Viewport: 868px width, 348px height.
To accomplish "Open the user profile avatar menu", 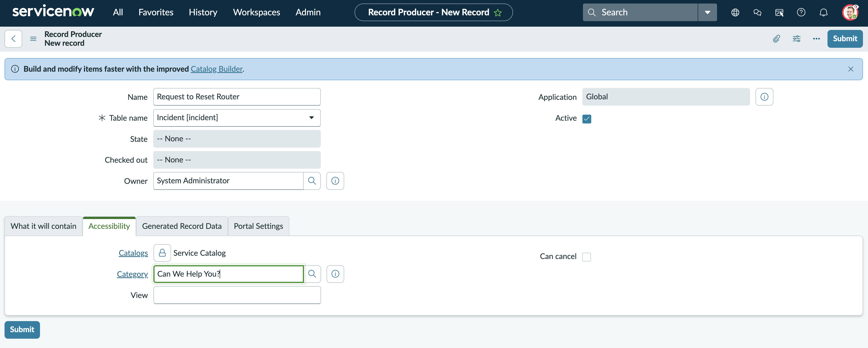I will pyautogui.click(x=850, y=13).
